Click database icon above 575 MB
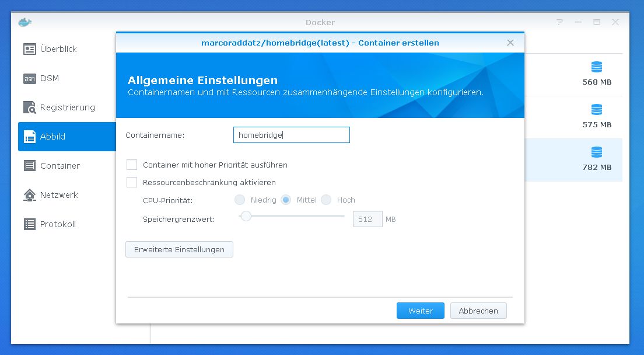 coord(596,109)
